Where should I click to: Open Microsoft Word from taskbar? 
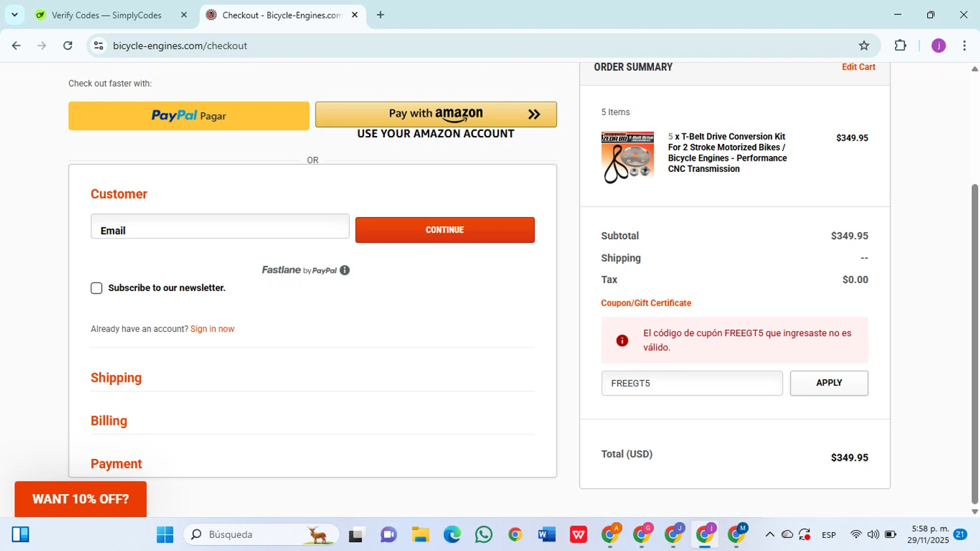pyautogui.click(x=547, y=535)
